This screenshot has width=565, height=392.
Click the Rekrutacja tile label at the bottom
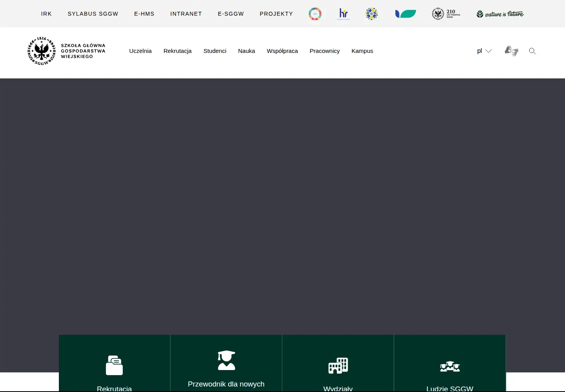tap(114, 388)
